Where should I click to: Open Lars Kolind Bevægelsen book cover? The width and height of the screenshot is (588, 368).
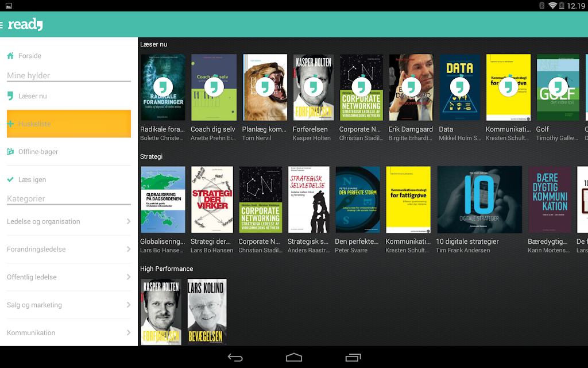pyautogui.click(x=207, y=312)
